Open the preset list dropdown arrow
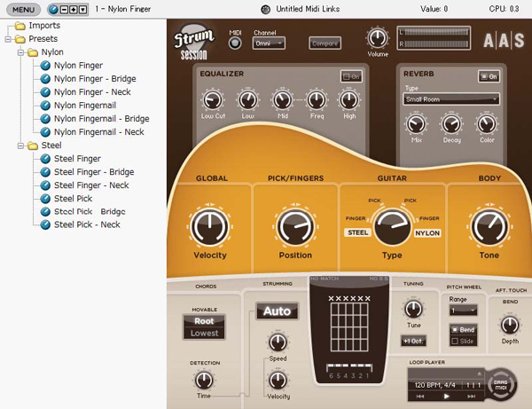 click(82, 10)
